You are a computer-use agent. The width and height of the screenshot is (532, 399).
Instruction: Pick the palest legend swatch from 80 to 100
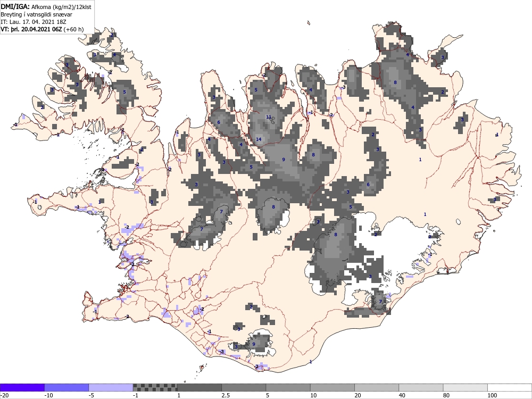(465, 387)
